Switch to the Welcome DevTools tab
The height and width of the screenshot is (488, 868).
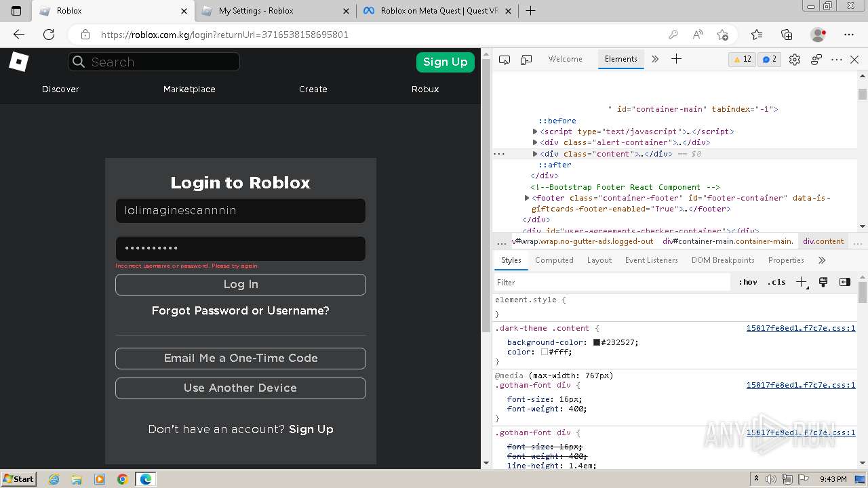point(566,59)
